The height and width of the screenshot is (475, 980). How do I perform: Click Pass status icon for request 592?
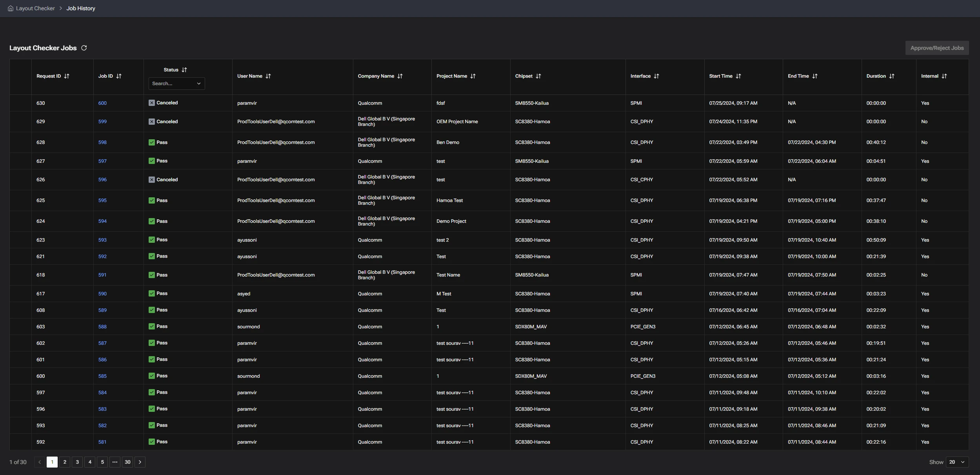pos(152,442)
